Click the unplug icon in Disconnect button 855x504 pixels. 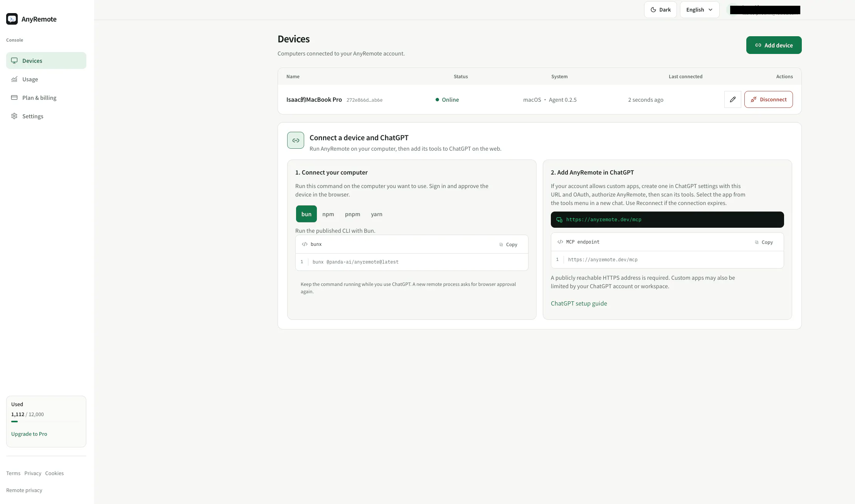[x=754, y=99]
